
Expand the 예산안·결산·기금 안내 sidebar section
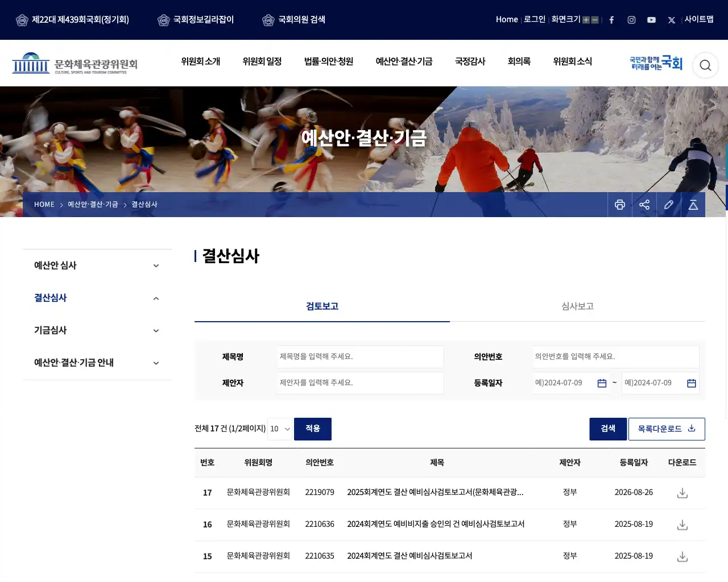97,363
